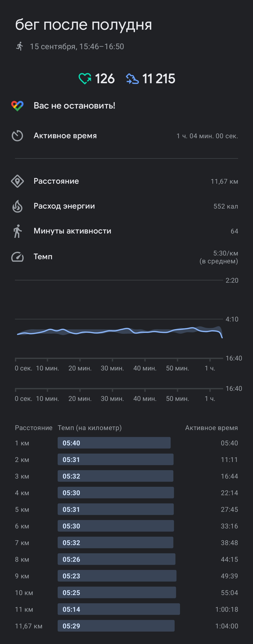253x644 pixels.
Task: Tap the blue steps shoe icon
Action: pyautogui.click(x=132, y=79)
